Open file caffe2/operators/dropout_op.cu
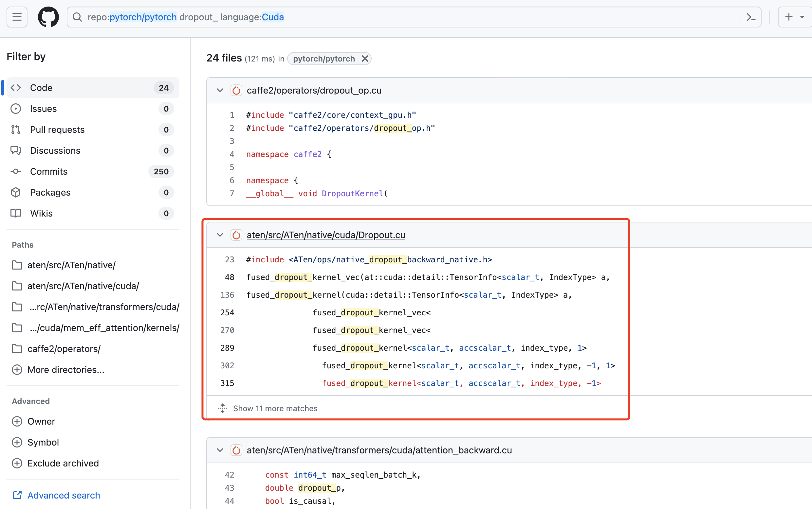Viewport: 812px width, 509px height. click(x=314, y=90)
